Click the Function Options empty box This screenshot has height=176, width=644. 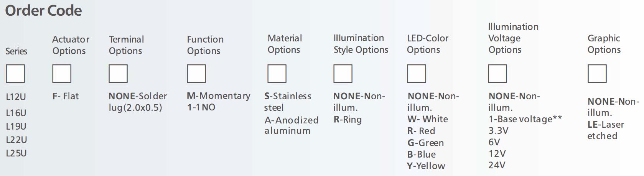coord(196,74)
